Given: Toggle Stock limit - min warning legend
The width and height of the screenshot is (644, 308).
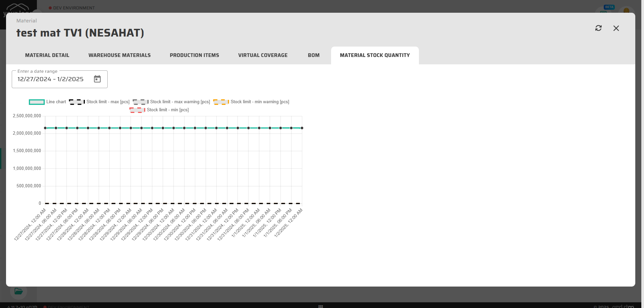Looking at the screenshot, I should (260, 102).
